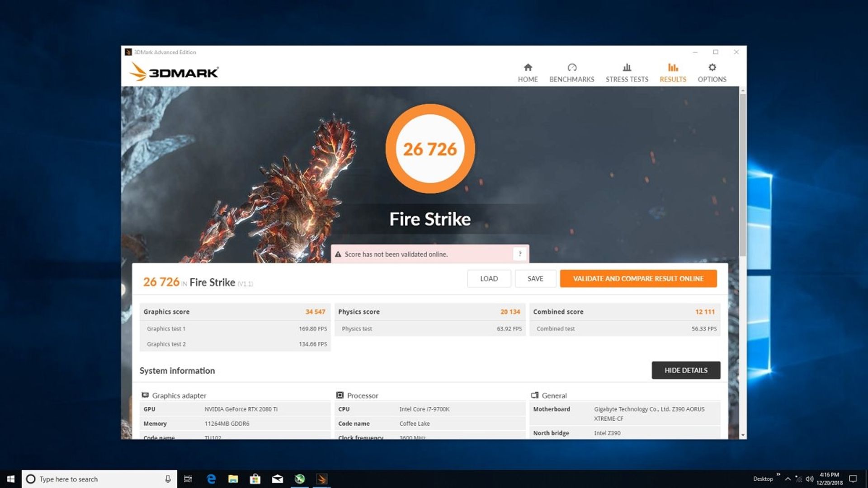Image resolution: width=868 pixels, height=488 pixels.
Task: Click the 11264MB GDDR6 memory value
Action: point(227,423)
